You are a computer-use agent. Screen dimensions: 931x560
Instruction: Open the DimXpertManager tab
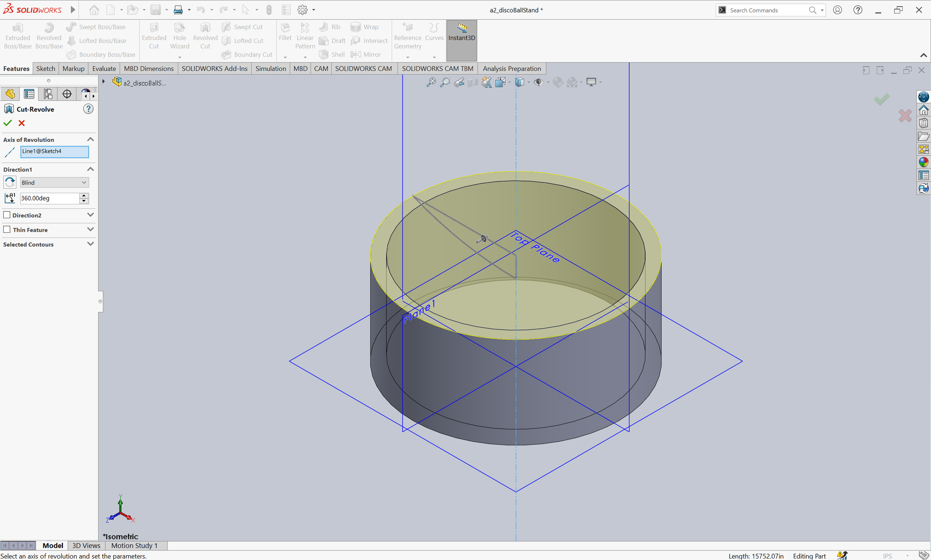click(x=67, y=93)
